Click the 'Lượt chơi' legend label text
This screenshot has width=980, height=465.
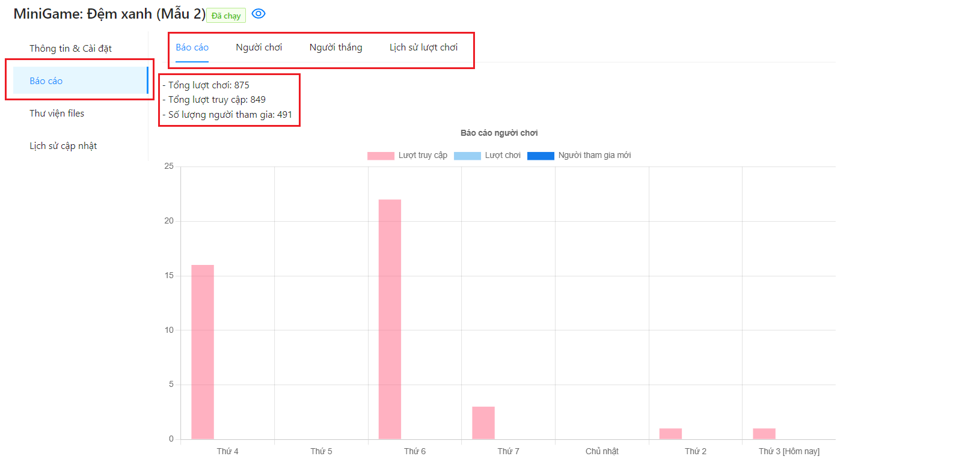503,156
